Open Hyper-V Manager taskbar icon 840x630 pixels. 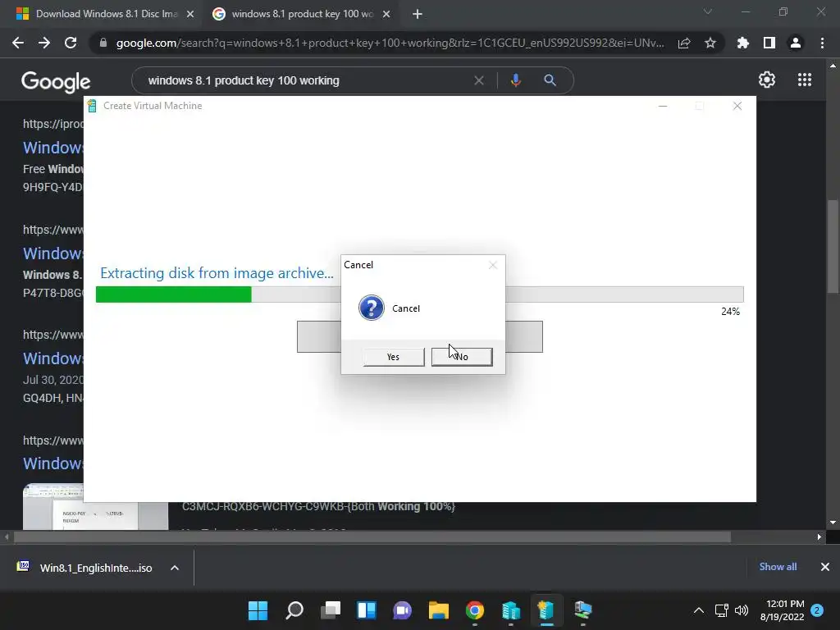coord(510,610)
